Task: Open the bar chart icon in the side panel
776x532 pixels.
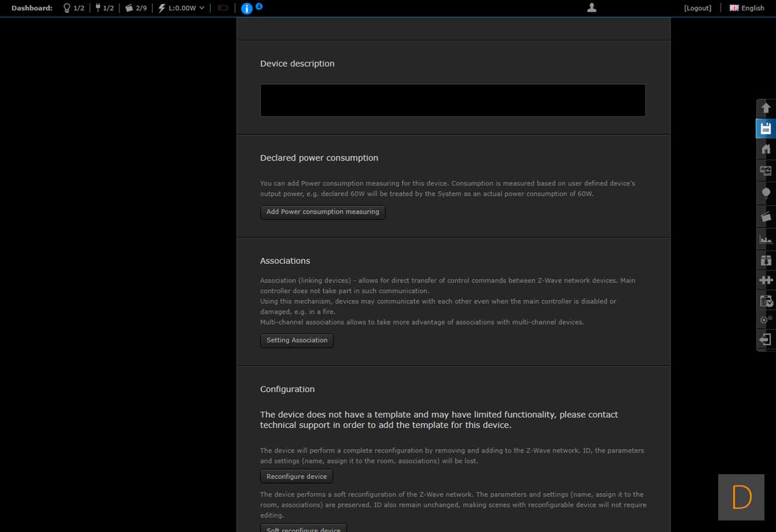Action: point(766,239)
